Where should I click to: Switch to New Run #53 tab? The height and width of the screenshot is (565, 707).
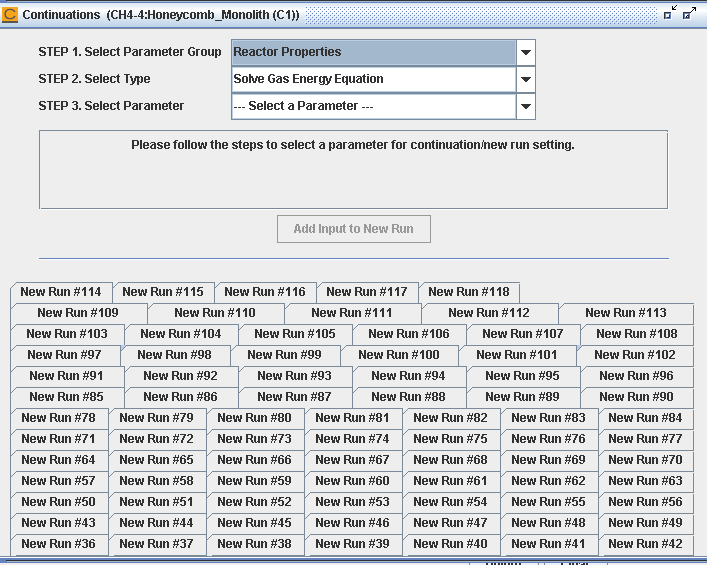point(353,502)
